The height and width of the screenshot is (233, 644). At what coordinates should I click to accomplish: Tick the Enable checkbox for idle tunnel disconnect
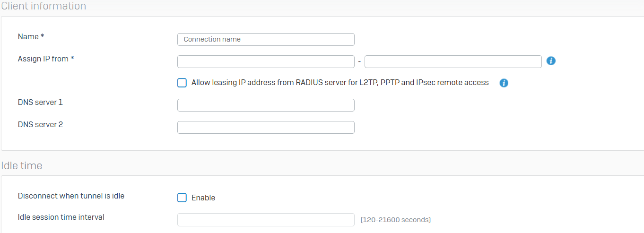[182, 198]
